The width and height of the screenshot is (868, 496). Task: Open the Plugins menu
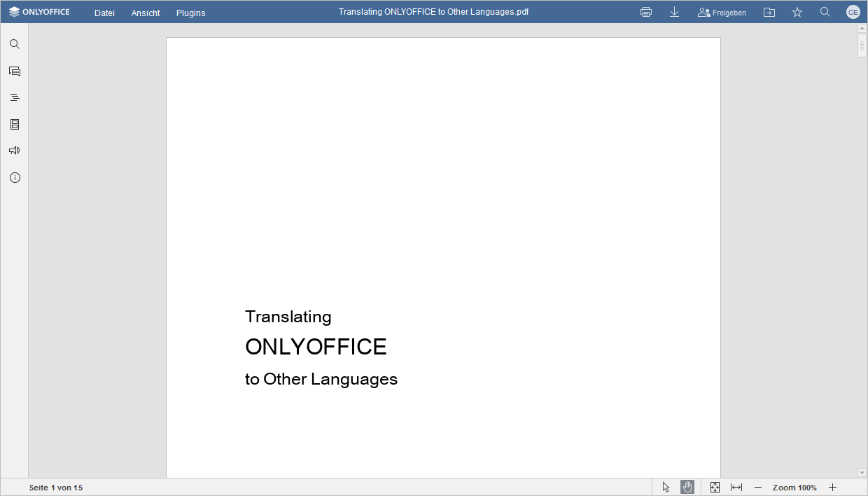[x=190, y=12]
